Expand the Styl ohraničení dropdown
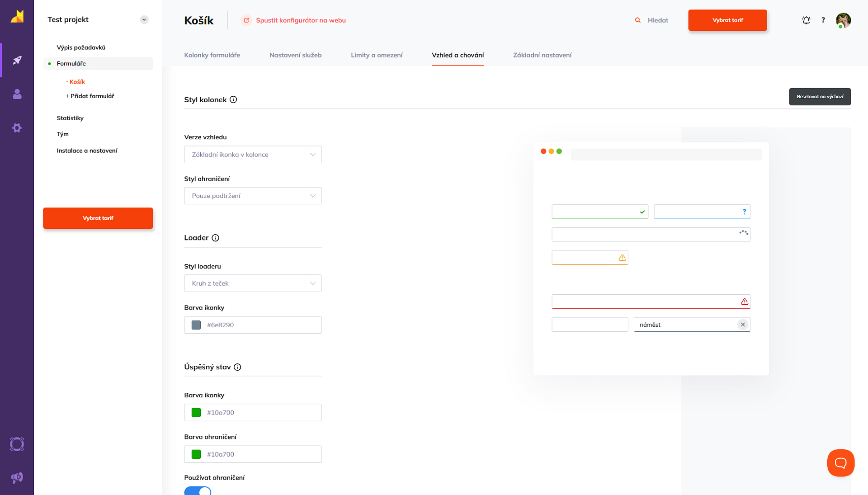This screenshot has width=868, height=495. [x=253, y=196]
